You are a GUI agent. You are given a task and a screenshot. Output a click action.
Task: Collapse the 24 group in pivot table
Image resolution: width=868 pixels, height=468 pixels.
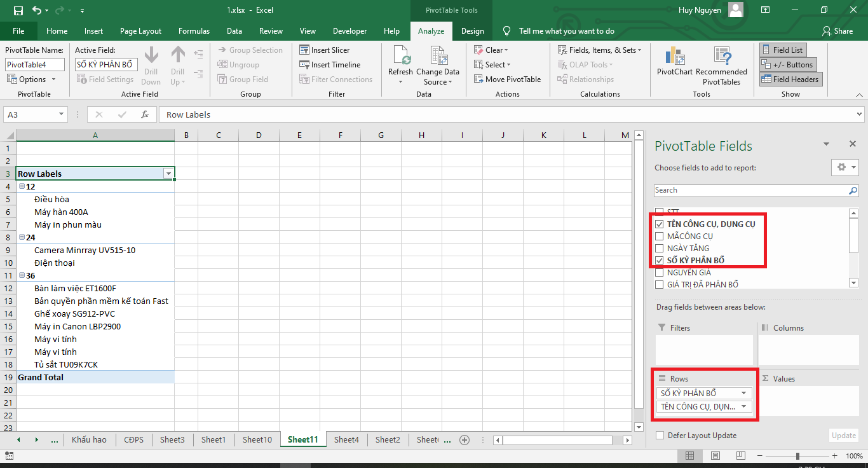(22, 237)
